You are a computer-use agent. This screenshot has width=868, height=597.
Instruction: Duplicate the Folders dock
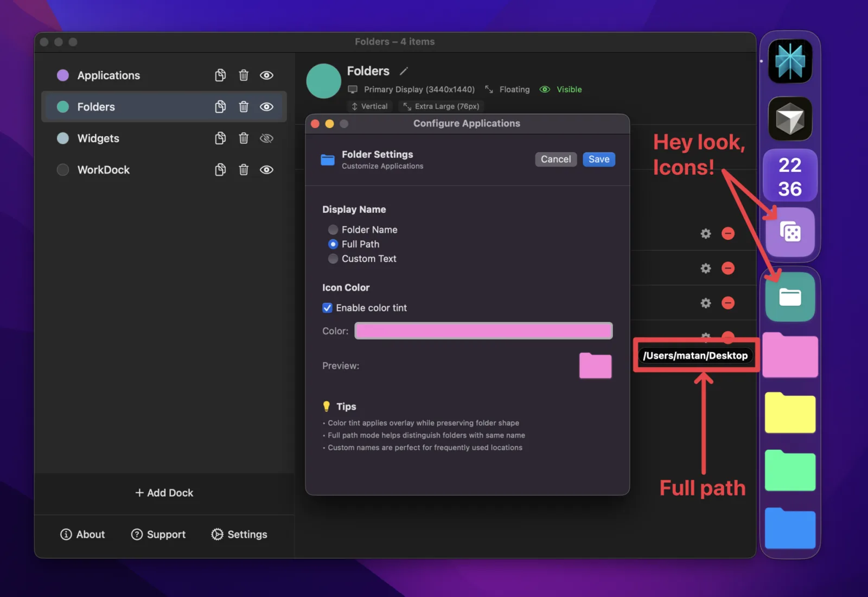pyautogui.click(x=220, y=107)
